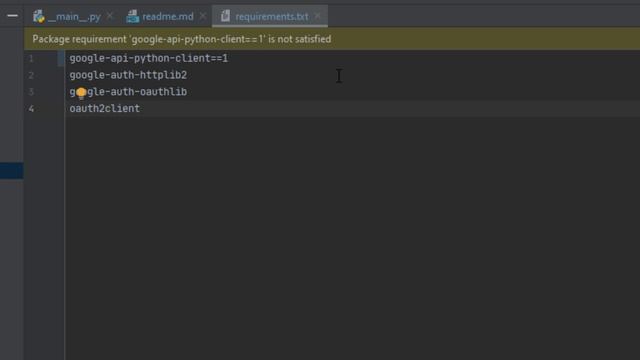Select the requirements.txt tab
The width and height of the screenshot is (640, 360).
point(271,17)
